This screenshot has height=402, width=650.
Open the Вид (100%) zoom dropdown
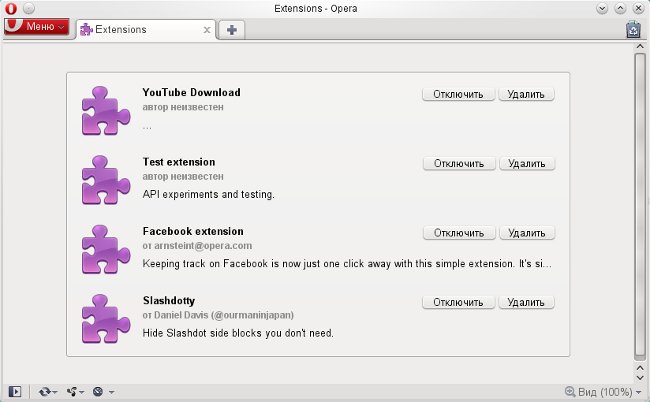click(598, 392)
